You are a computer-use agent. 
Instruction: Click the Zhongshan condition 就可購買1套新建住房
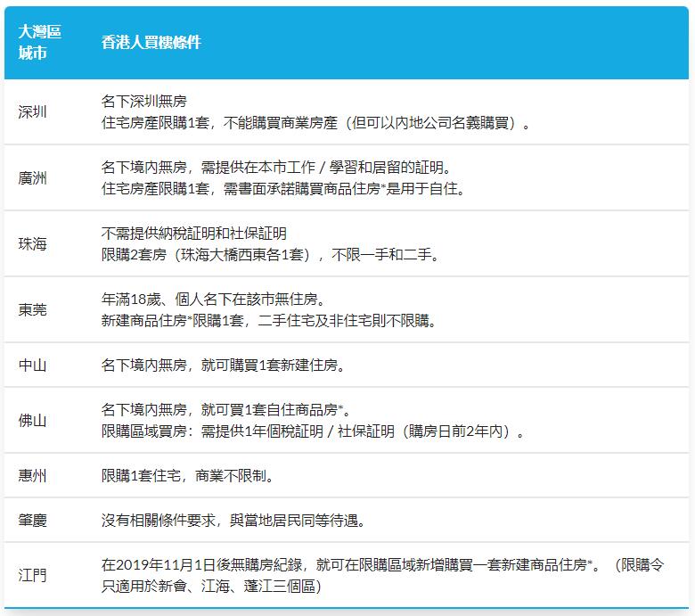(273, 365)
